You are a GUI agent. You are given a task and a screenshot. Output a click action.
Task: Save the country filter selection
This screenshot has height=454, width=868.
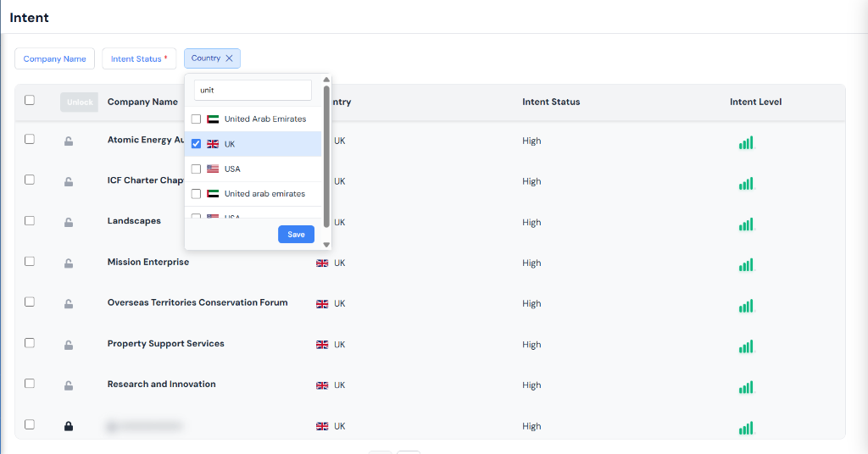[x=296, y=235]
